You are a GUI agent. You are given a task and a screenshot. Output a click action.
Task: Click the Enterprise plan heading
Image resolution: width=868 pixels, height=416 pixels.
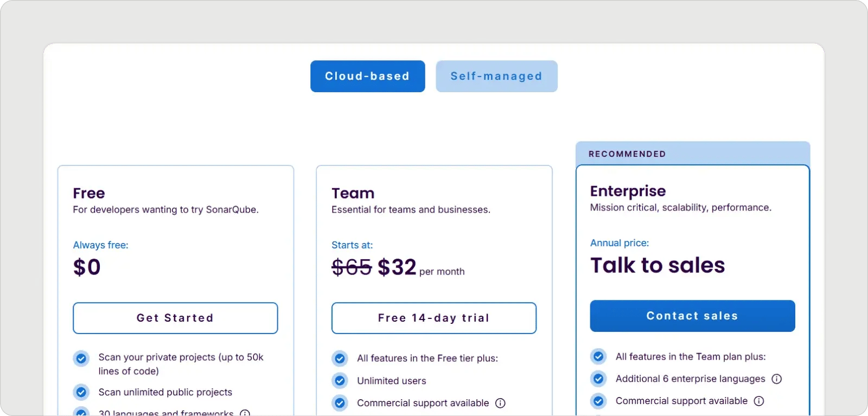point(628,191)
